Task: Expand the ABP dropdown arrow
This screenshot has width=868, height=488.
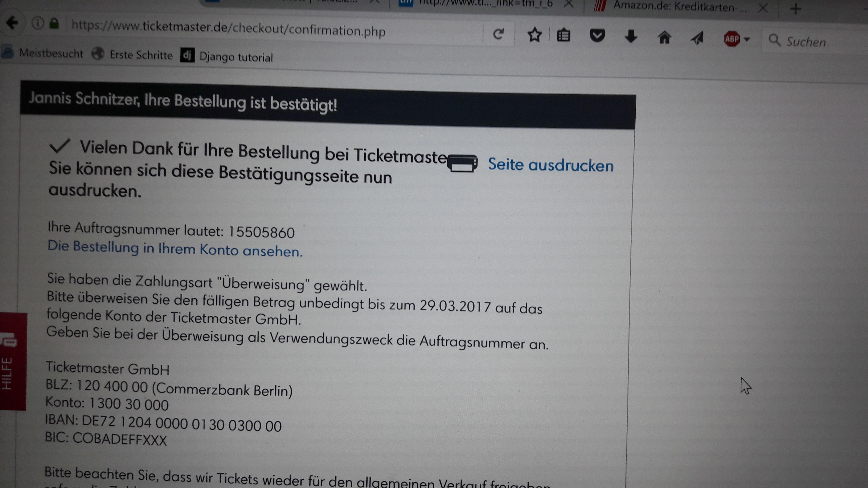Action: (x=747, y=39)
